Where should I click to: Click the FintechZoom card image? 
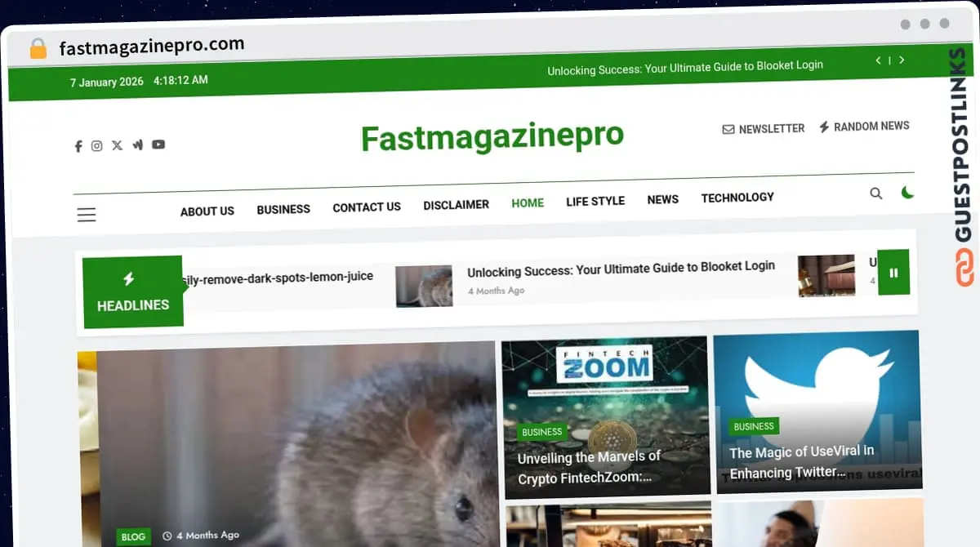[x=605, y=416]
